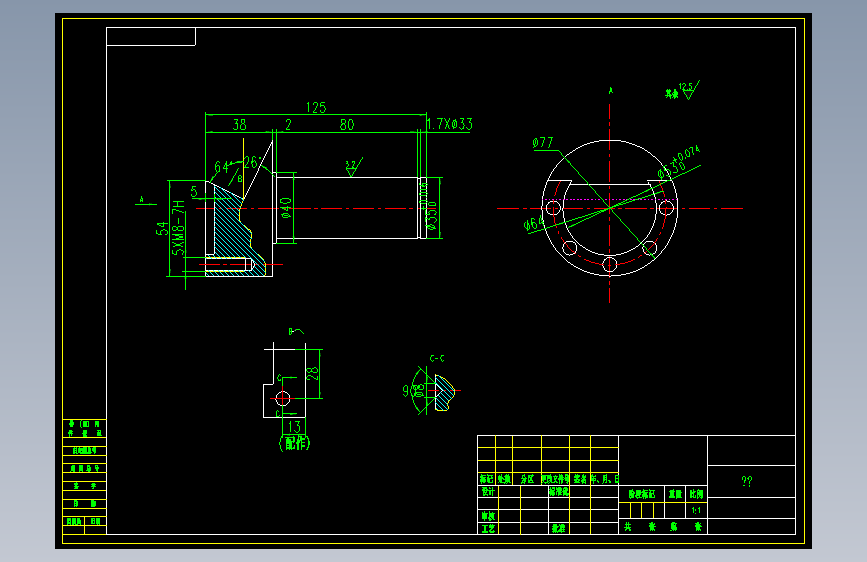Select the Φ35 diameter dimension with tolerance
Image resolution: width=867 pixels, height=562 pixels.
click(x=429, y=208)
